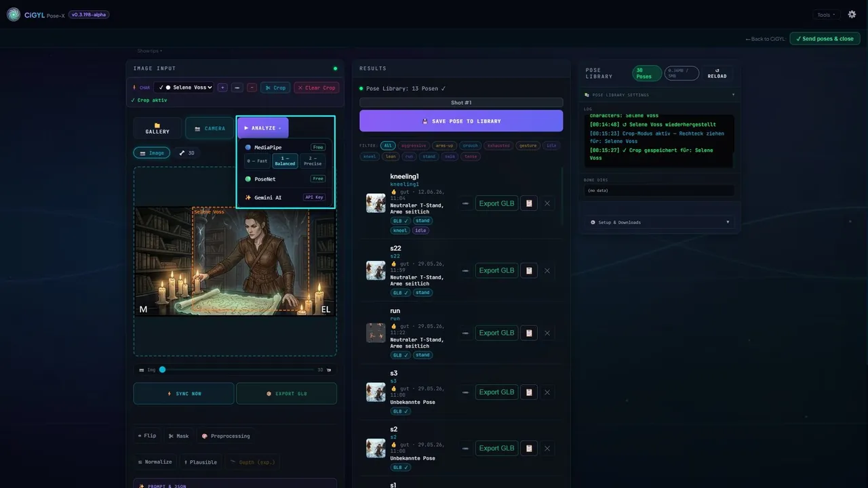Select the 1 – Balanced MediaPipe mode
Screen dimensions: 868x488
pyautogui.click(x=285, y=161)
